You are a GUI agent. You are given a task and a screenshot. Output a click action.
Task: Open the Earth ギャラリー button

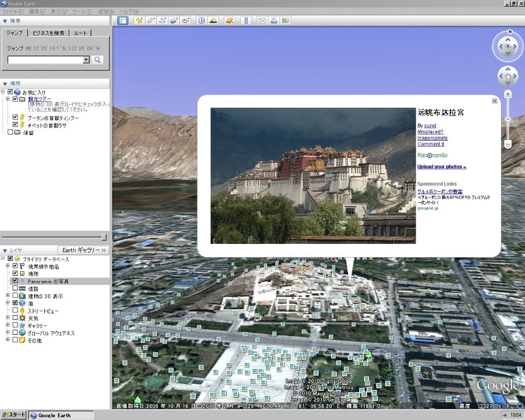85,250
